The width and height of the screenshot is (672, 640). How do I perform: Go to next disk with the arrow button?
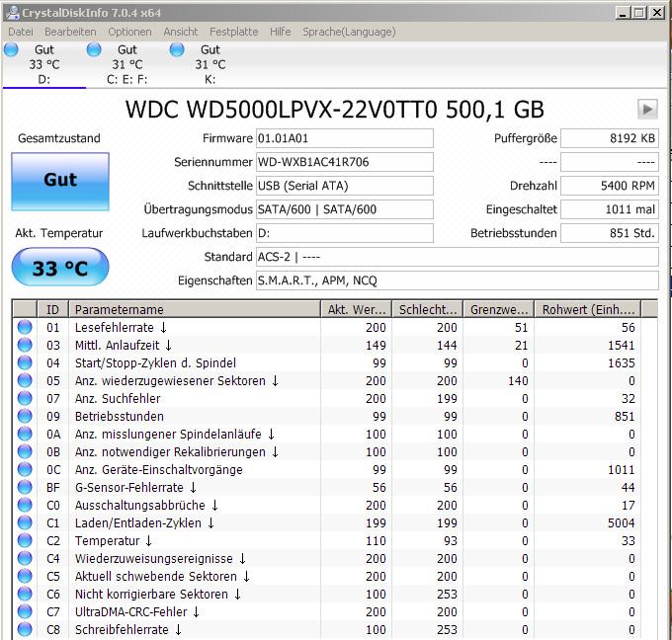tap(647, 110)
